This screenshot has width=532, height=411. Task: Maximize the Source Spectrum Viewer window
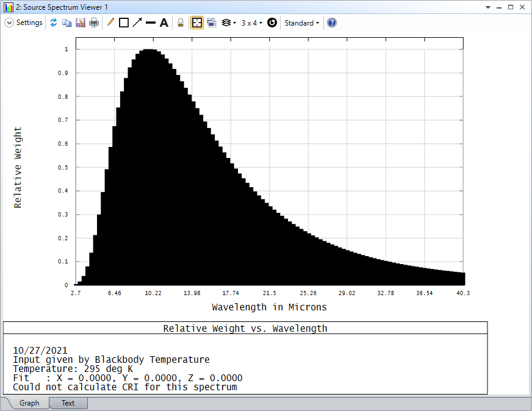point(511,7)
